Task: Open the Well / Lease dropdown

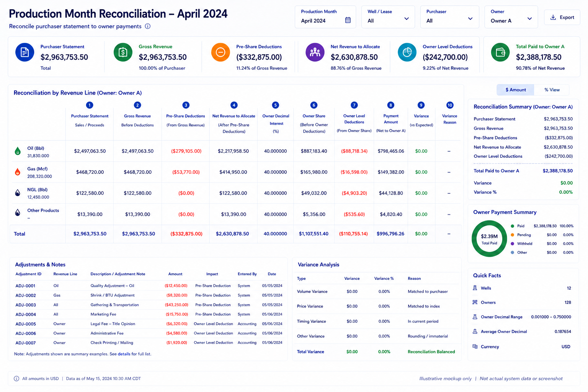Action: click(x=388, y=17)
